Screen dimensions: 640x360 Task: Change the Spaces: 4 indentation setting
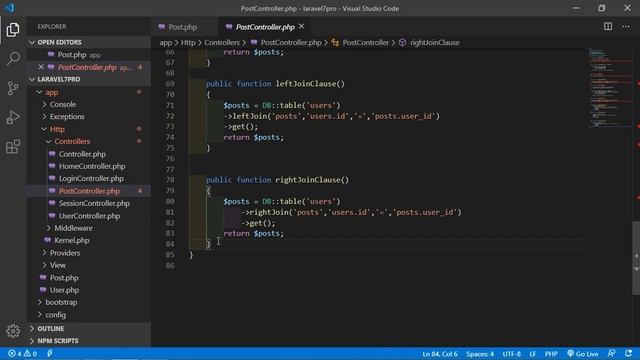pyautogui.click(x=480, y=353)
